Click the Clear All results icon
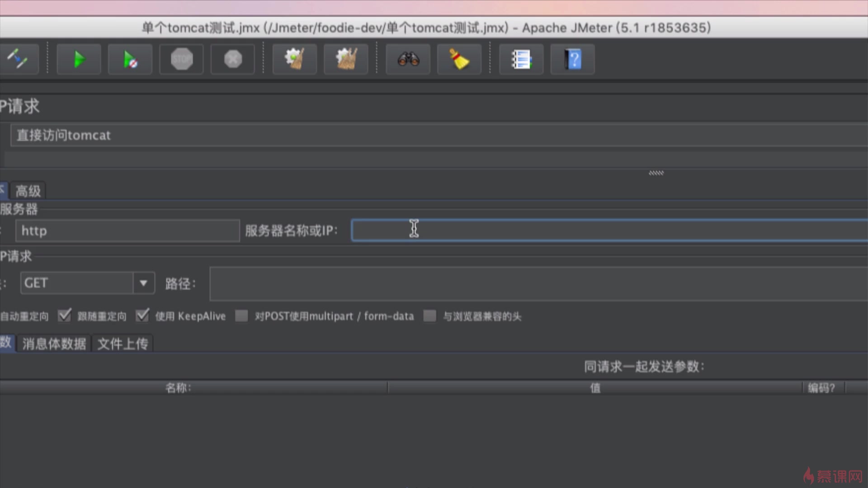This screenshot has width=868, height=488. click(x=346, y=59)
